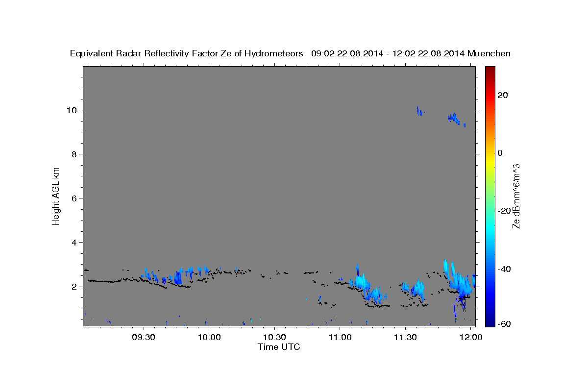Screen dimensions: 588x392
Task: Click the colorbar label 0
Action: (x=500, y=153)
